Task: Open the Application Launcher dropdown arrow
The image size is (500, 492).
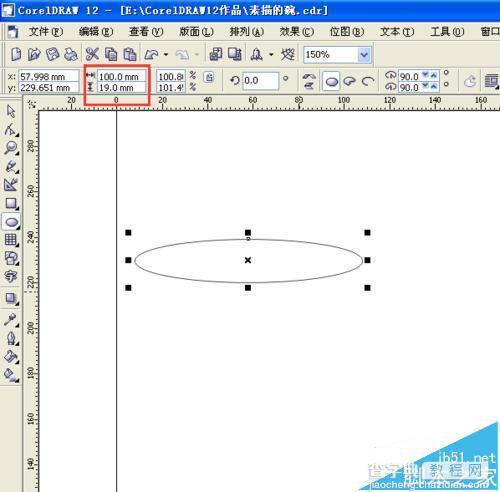Action: coord(271,54)
